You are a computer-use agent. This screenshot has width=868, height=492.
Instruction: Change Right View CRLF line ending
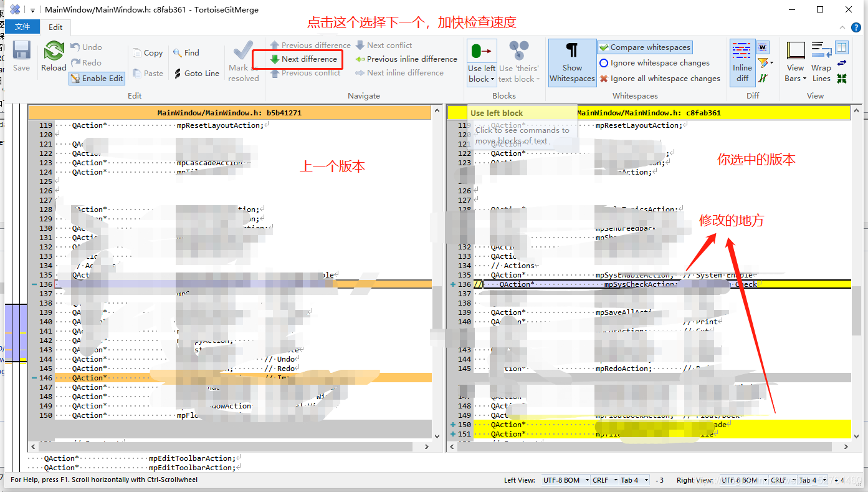pyautogui.click(x=783, y=480)
